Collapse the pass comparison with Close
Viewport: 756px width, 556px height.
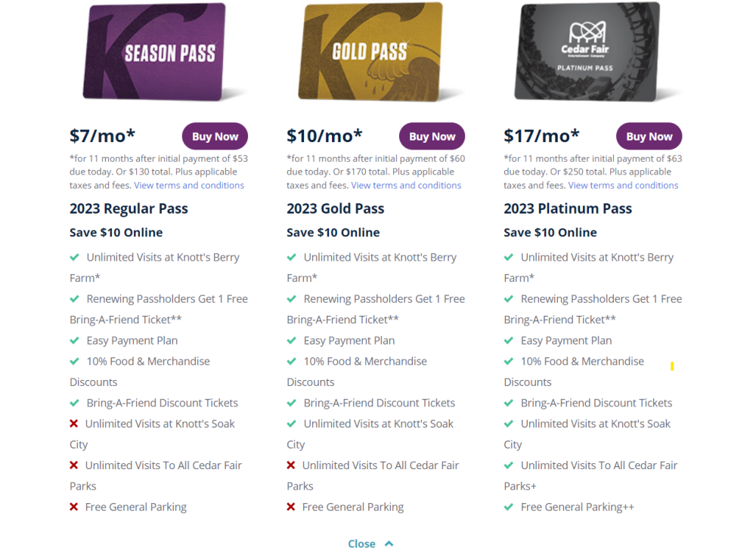pyautogui.click(x=361, y=544)
